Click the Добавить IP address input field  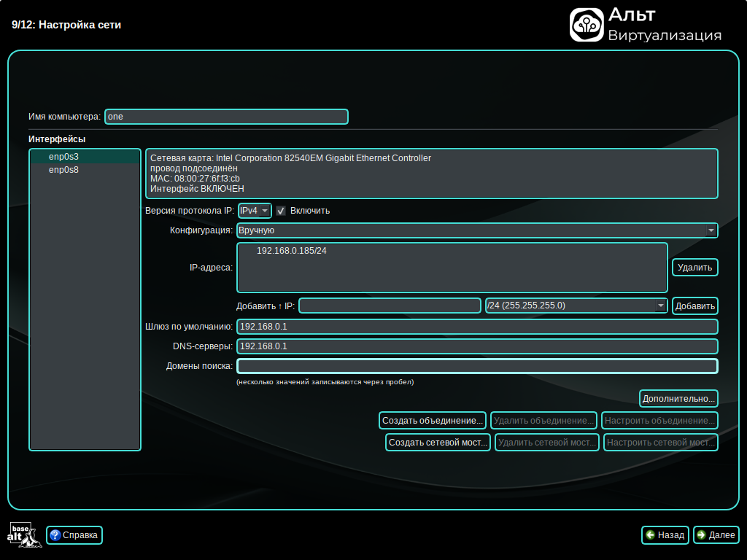(x=390, y=306)
